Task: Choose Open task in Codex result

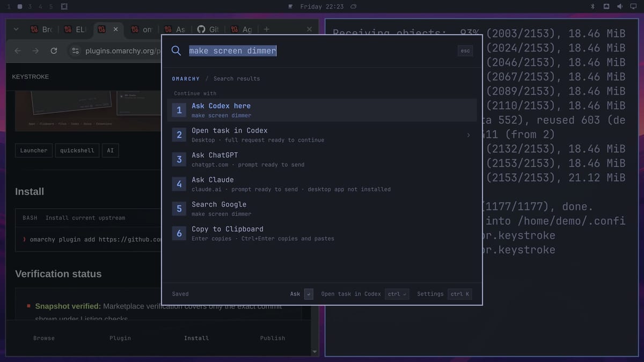Action: pos(322,135)
